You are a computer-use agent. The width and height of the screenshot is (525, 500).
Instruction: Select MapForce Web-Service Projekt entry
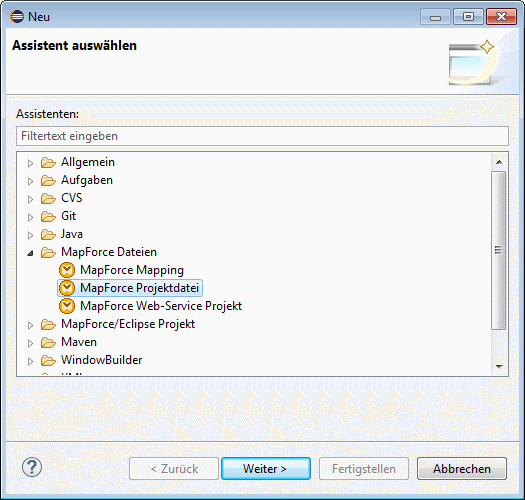pos(161,306)
